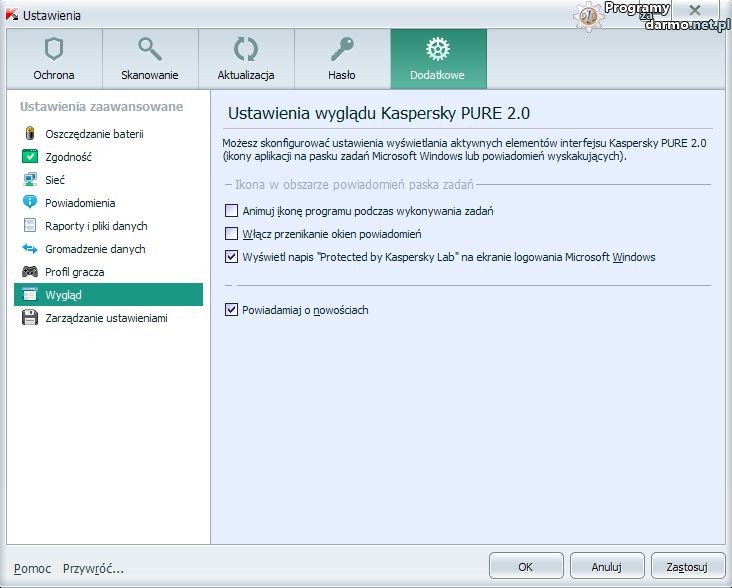The width and height of the screenshot is (732, 588).
Task: Open the Skanowanie tab
Action: point(150,59)
